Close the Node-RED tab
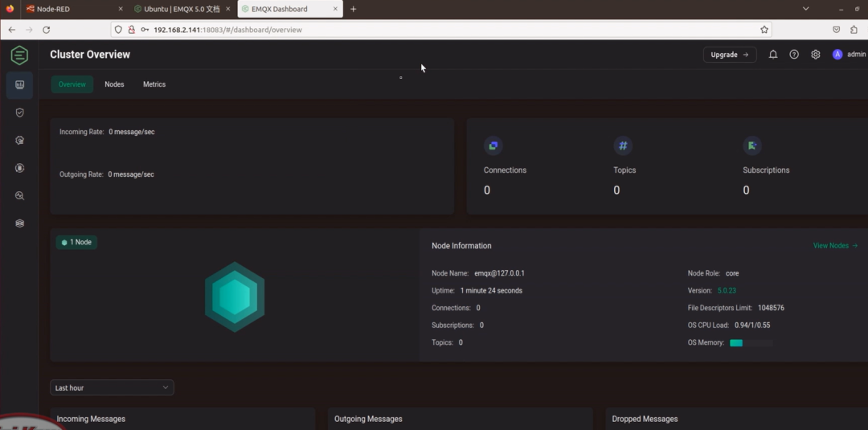Viewport: 868px width, 430px height. tap(121, 9)
